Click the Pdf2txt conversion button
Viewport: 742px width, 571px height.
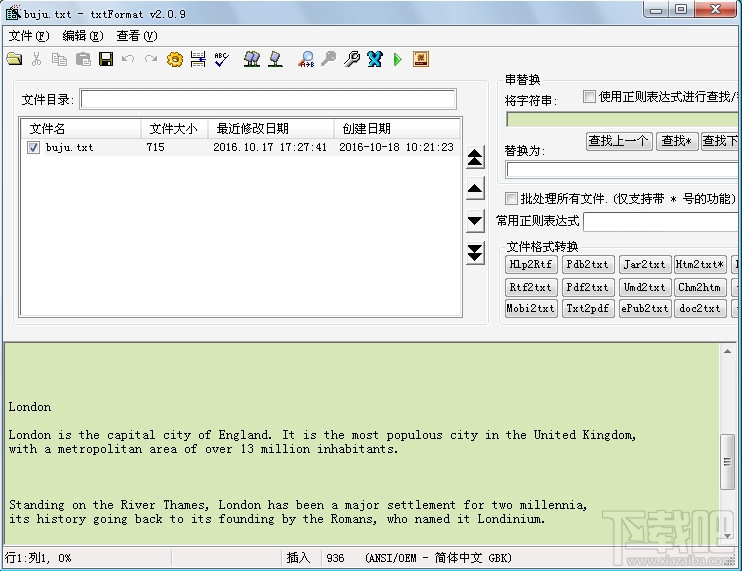click(x=587, y=287)
